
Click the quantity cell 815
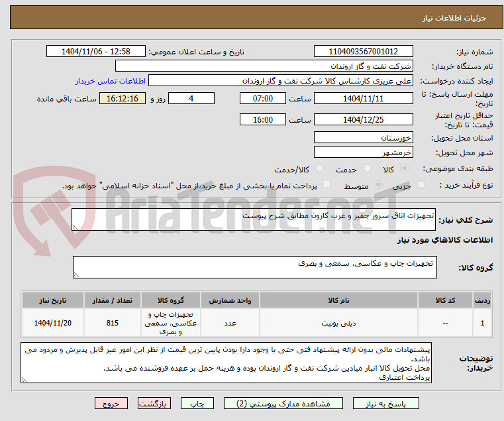[x=112, y=323]
